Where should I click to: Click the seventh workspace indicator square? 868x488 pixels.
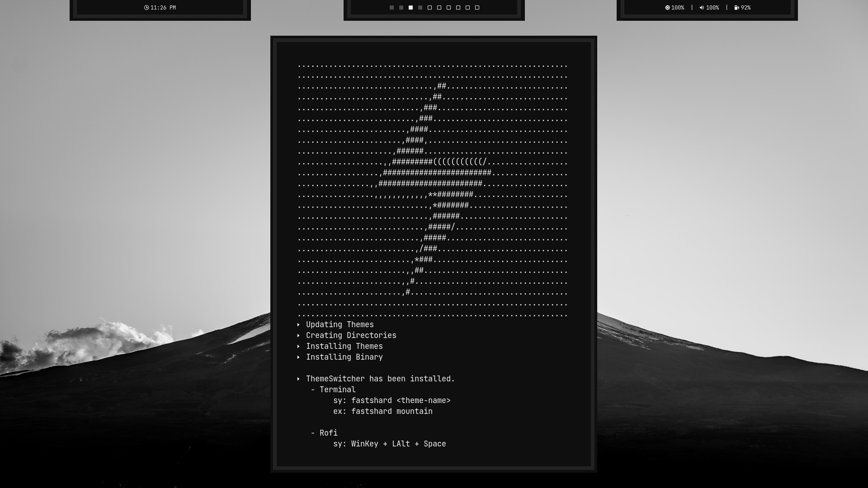coord(448,8)
